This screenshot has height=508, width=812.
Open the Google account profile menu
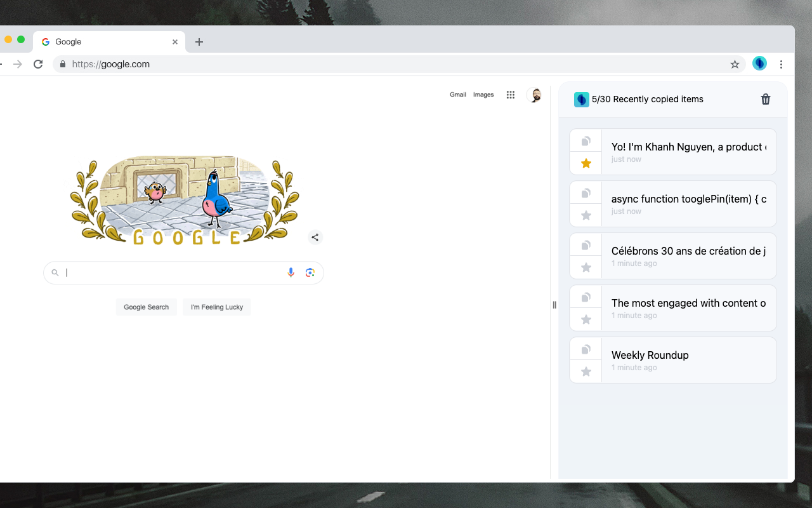coord(534,94)
